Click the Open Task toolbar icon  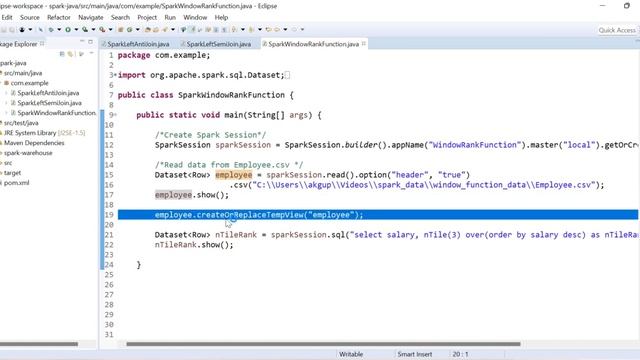[x=156, y=29]
